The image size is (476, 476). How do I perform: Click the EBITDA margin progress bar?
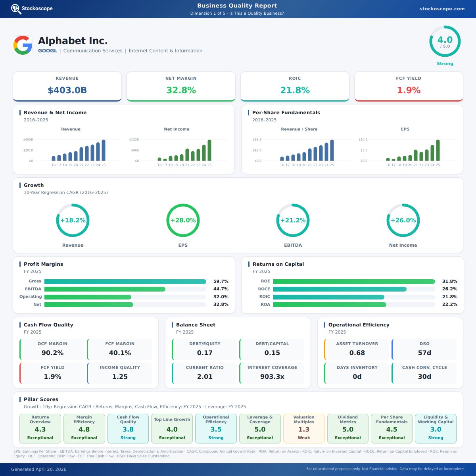[x=125, y=289]
